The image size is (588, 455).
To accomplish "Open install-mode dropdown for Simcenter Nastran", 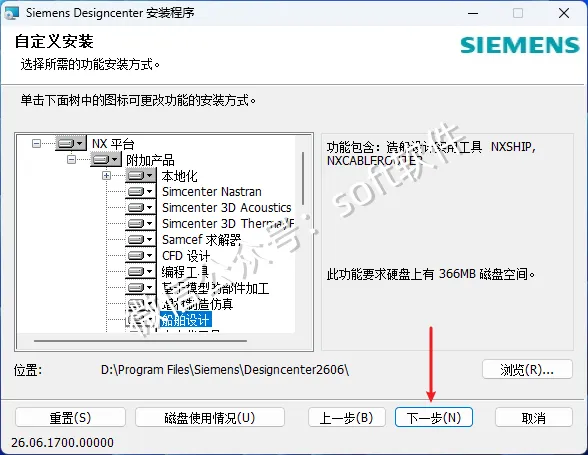I will point(141,191).
